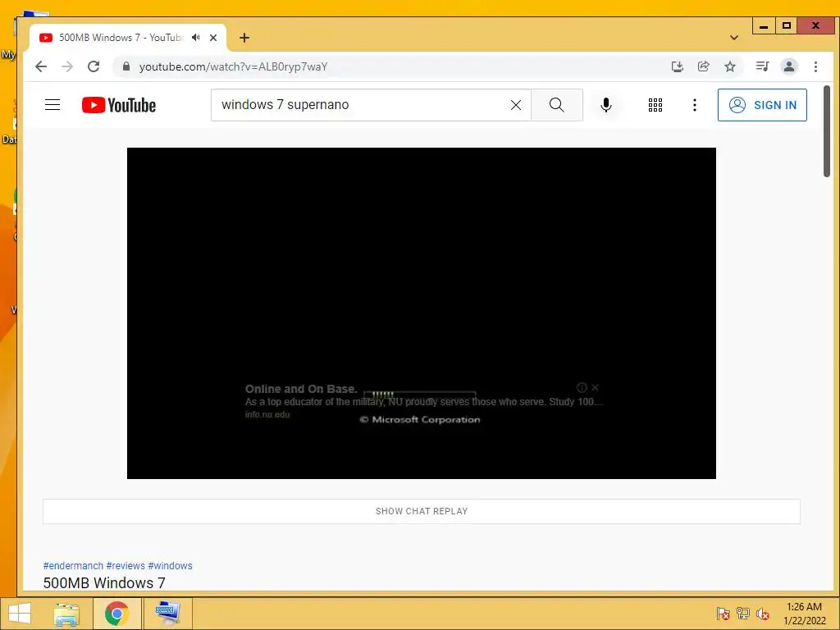This screenshot has width=840, height=630.
Task: Expand the tab search chevron
Action: (734, 38)
